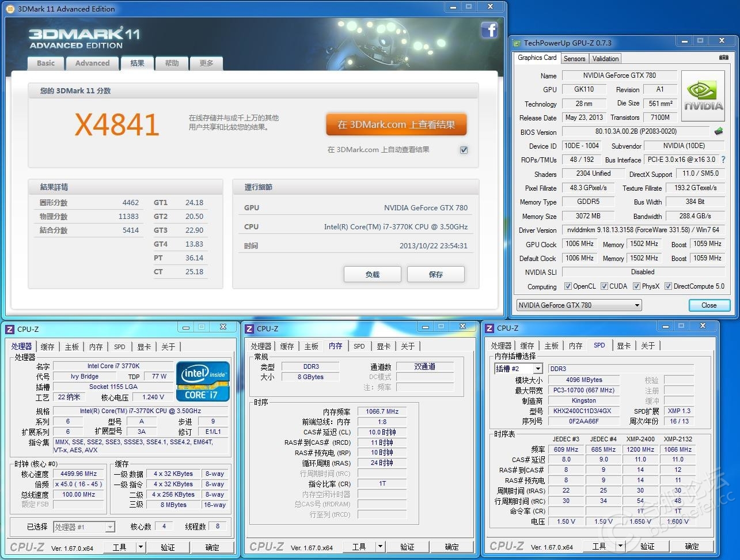The width and height of the screenshot is (740, 560).
Task: Toggle the CUDA checkbox in GPU-Z
Action: [604, 286]
